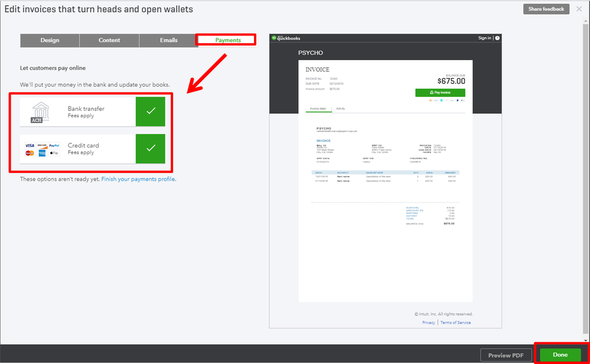The image size is (590, 364).
Task: Click the Discover card icon
Action: click(x=41, y=145)
